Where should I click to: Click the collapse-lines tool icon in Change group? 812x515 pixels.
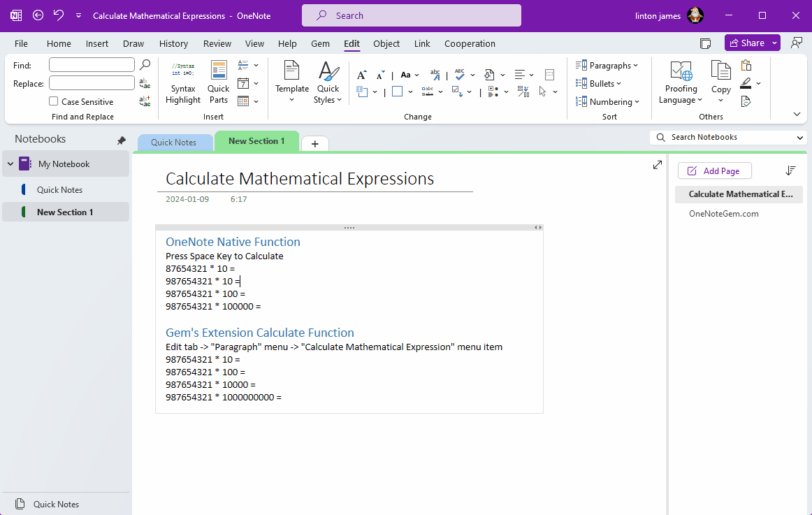[523, 92]
